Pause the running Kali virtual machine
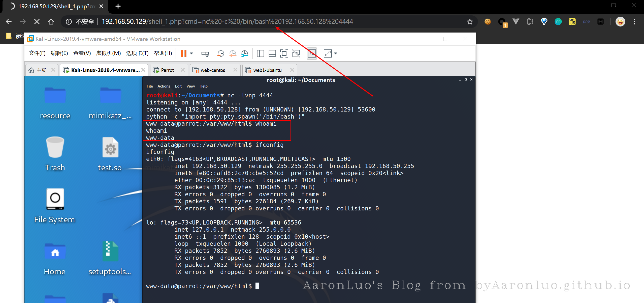This screenshot has height=303, width=644. (x=183, y=53)
